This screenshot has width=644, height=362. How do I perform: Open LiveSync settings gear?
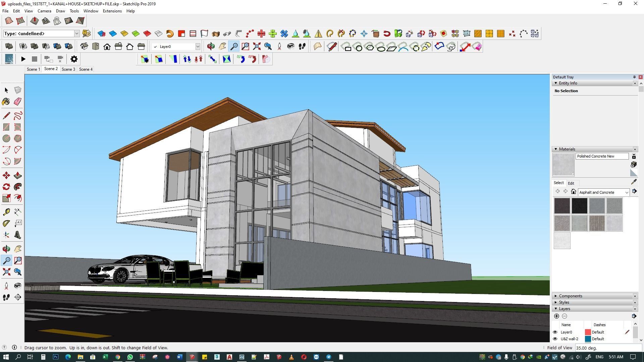pyautogui.click(x=74, y=59)
